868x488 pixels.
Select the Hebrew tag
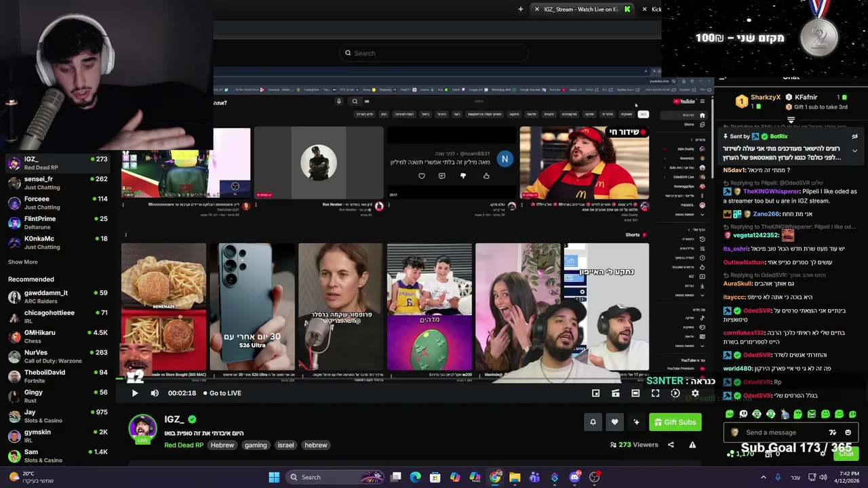click(222, 445)
